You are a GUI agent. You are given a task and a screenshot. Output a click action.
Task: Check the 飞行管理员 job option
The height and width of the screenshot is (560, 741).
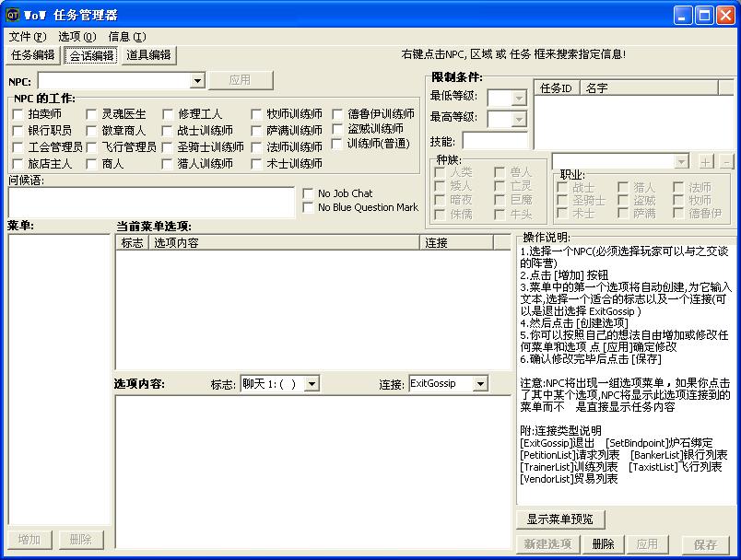tap(92, 147)
